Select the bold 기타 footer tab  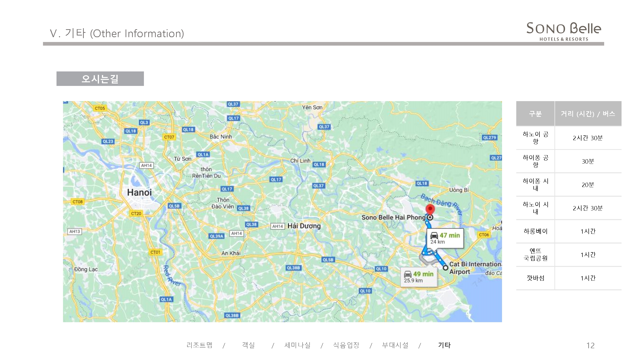pyautogui.click(x=444, y=345)
